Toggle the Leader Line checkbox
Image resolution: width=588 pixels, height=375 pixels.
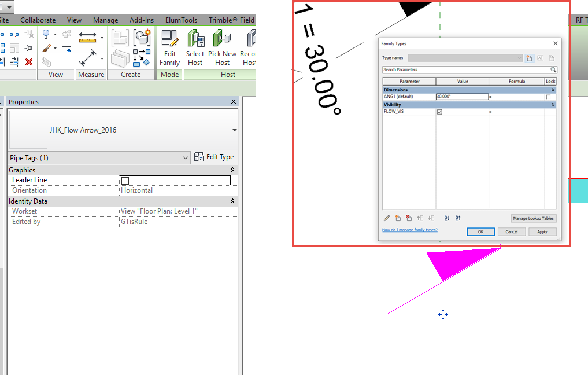click(124, 180)
